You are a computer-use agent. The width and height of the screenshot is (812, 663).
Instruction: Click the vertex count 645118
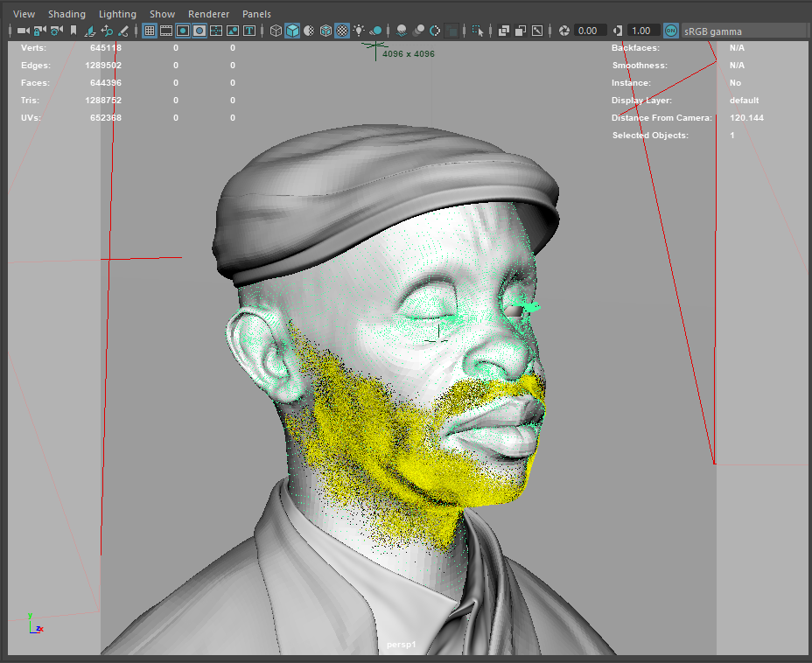point(106,47)
